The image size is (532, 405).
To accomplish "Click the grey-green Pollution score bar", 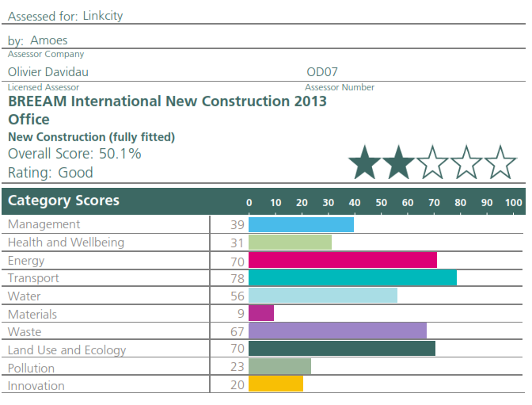I will pyautogui.click(x=280, y=367).
